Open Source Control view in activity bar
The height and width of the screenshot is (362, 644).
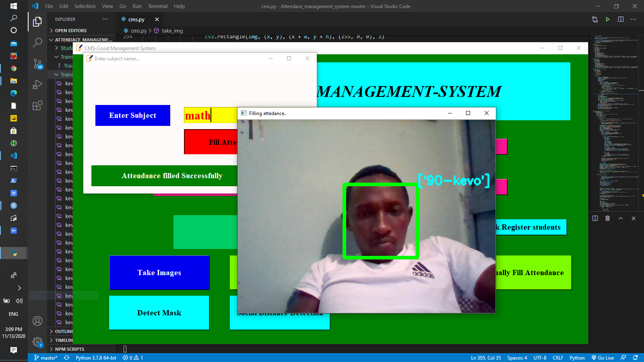coord(37,64)
